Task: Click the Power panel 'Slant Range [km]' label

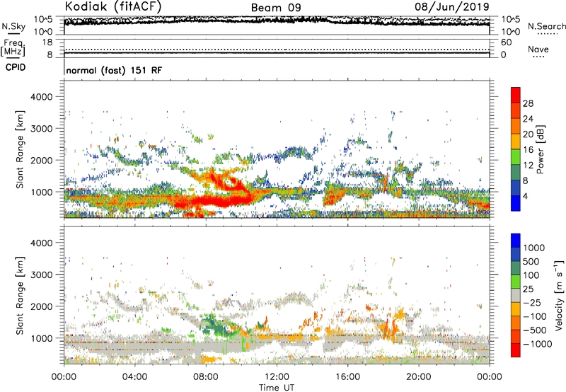Action: click(x=20, y=149)
